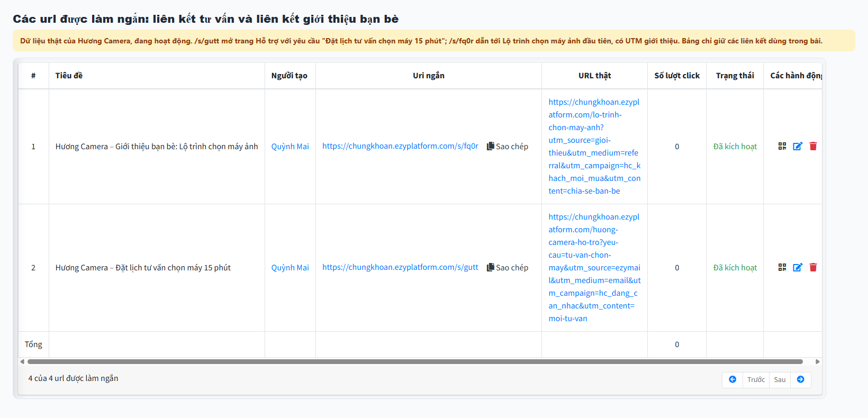
Task: Click the scrollbar's left arrow
Action: (x=22, y=362)
